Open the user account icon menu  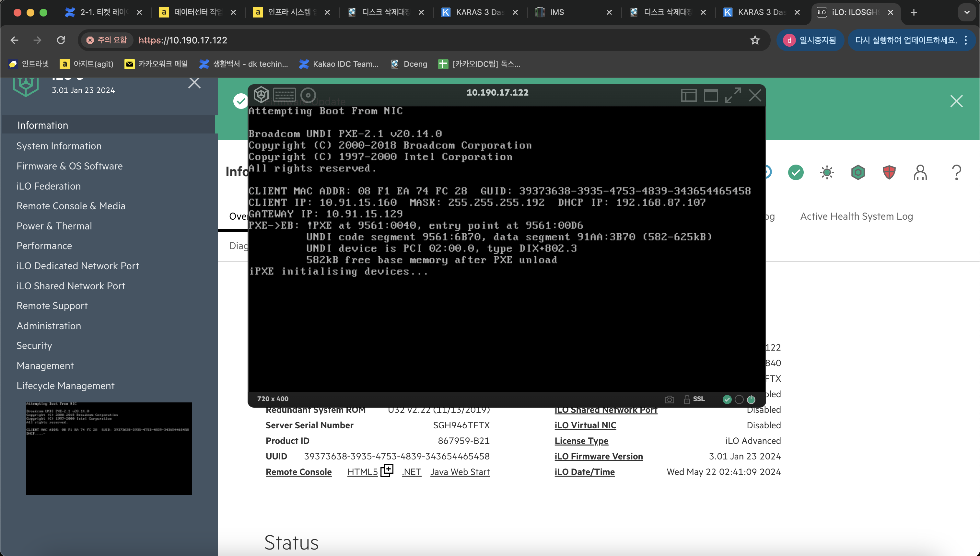pos(920,173)
